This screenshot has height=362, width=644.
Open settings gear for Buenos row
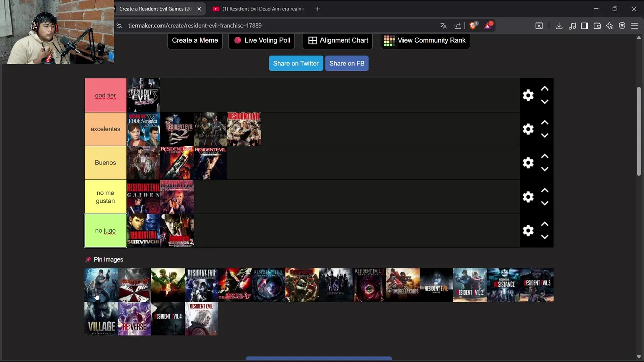528,163
